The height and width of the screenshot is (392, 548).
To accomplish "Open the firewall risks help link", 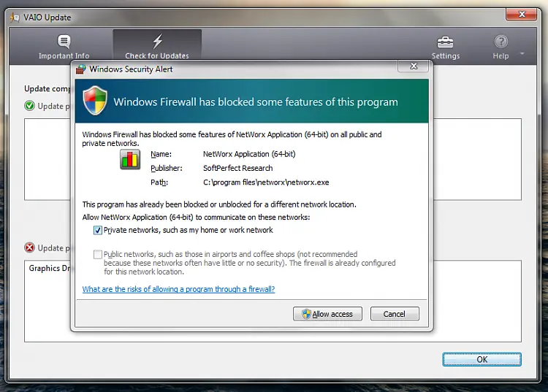I will pos(178,289).
